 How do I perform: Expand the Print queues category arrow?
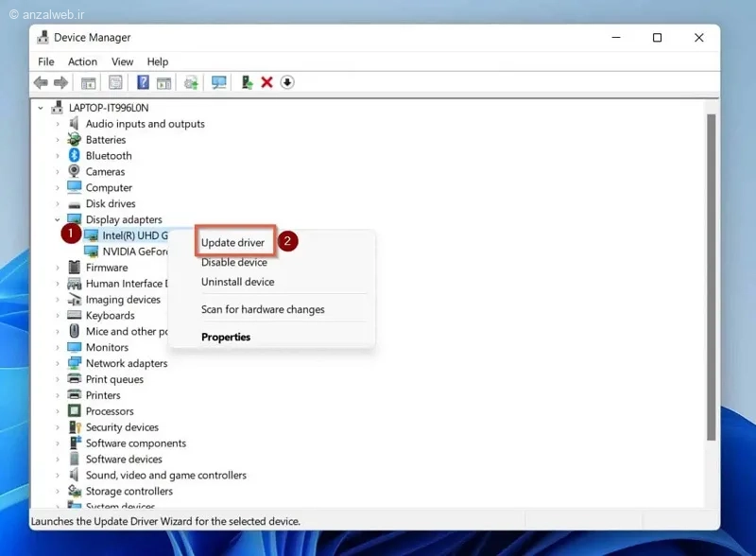tap(58, 379)
